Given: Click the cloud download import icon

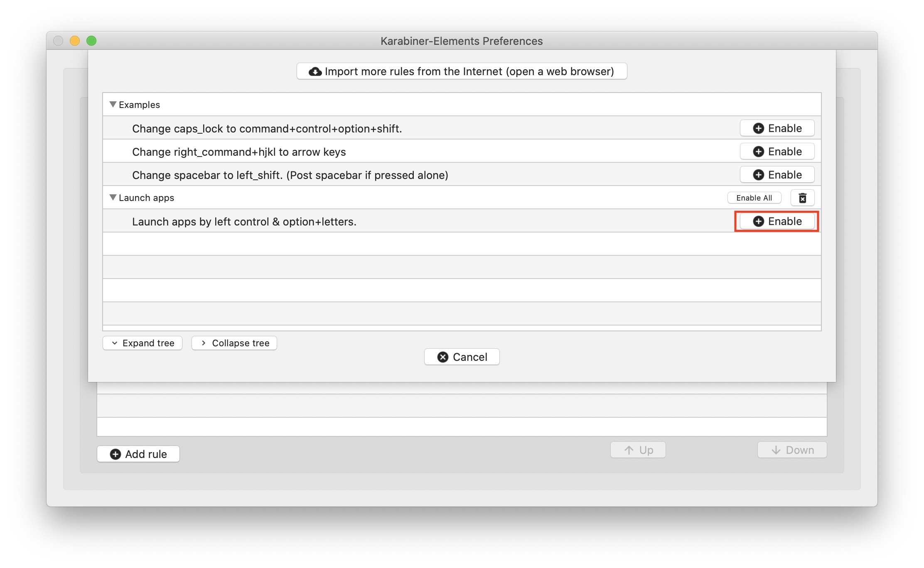Looking at the screenshot, I should click(x=315, y=71).
